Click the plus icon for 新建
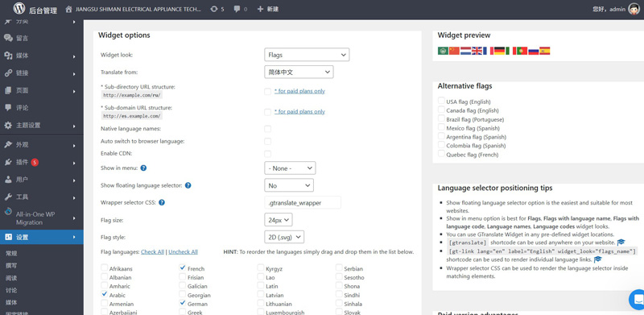644x315 pixels. pos(260,9)
